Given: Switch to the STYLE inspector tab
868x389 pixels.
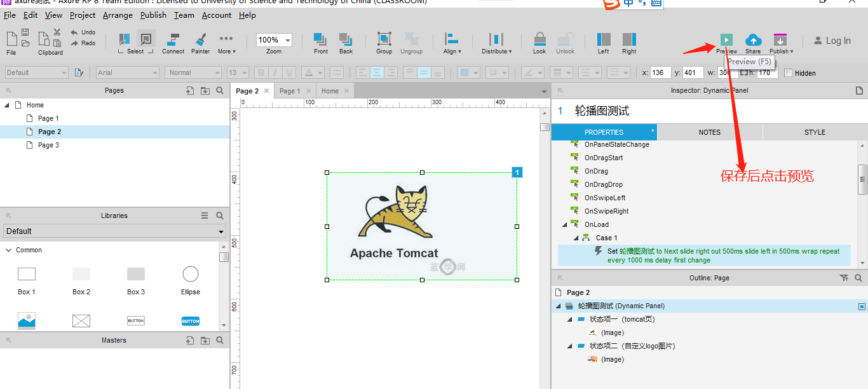Looking at the screenshot, I should [x=815, y=132].
